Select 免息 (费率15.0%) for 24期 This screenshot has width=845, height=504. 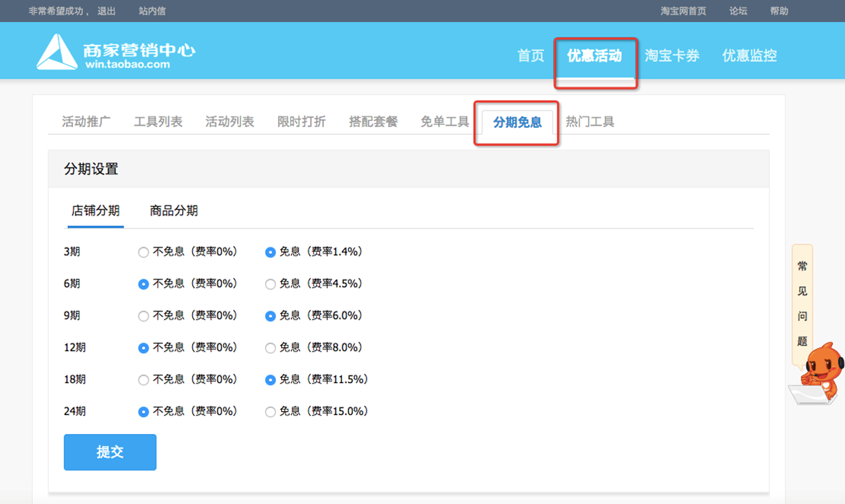[x=270, y=412]
